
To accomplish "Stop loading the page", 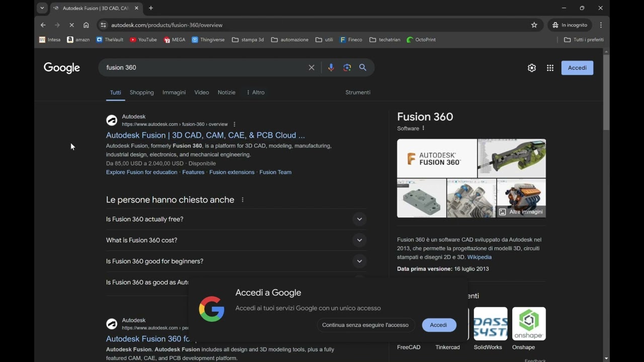I will point(71,25).
